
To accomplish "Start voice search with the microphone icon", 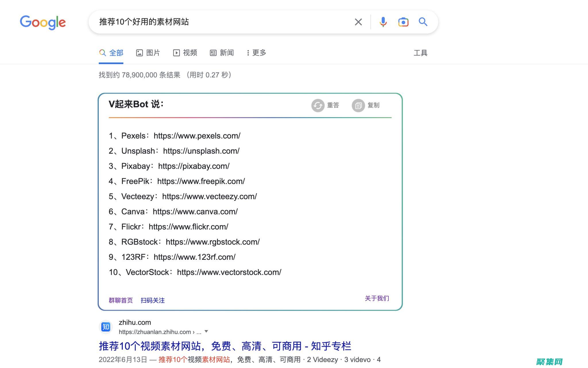I will click(x=383, y=22).
